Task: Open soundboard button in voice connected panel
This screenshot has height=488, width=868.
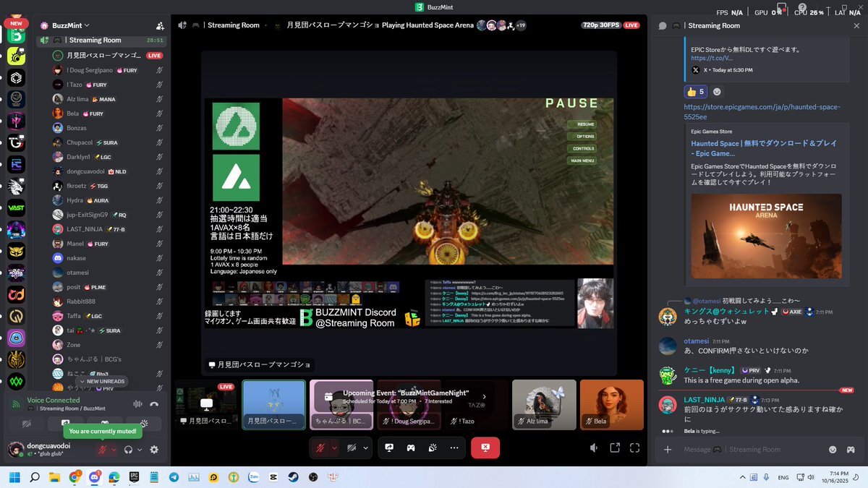Action: [144, 424]
